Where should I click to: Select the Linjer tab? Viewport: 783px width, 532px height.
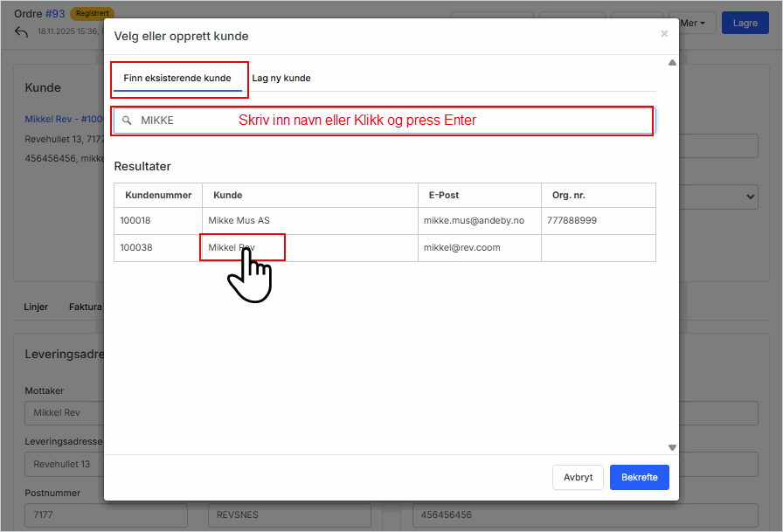click(36, 307)
